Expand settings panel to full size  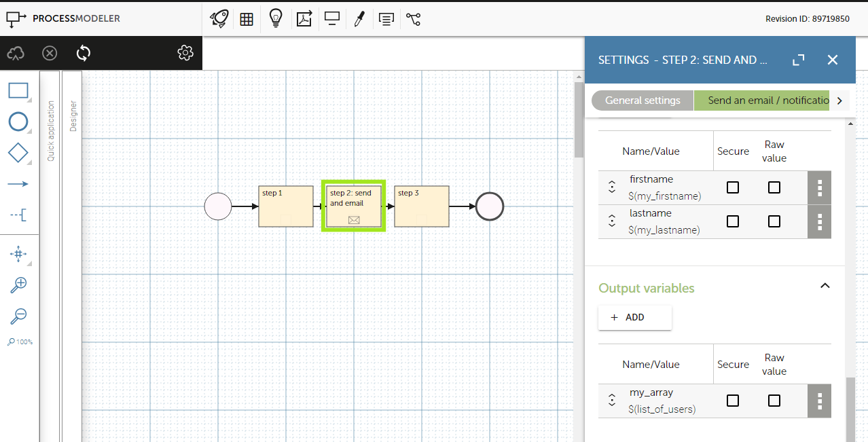(799, 60)
